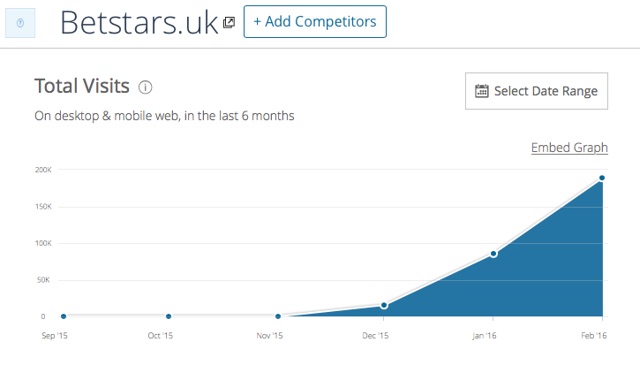Click the Feb '16 axis label

point(594,336)
